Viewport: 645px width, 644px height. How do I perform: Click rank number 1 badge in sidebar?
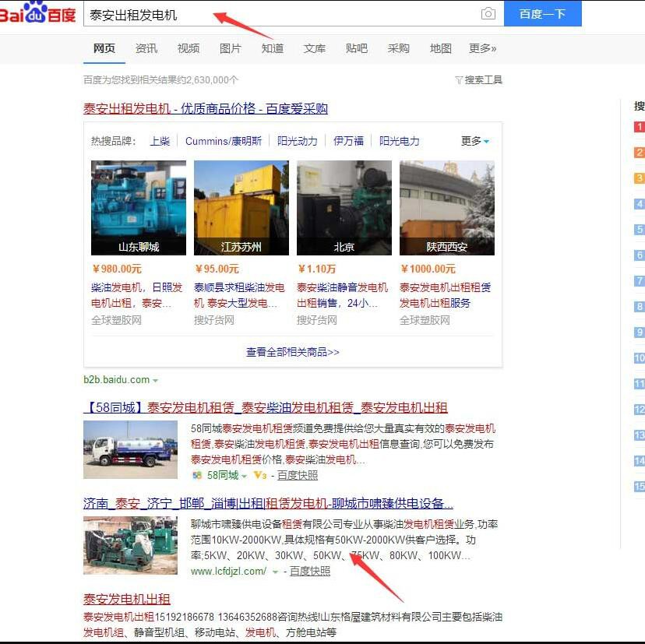point(640,127)
